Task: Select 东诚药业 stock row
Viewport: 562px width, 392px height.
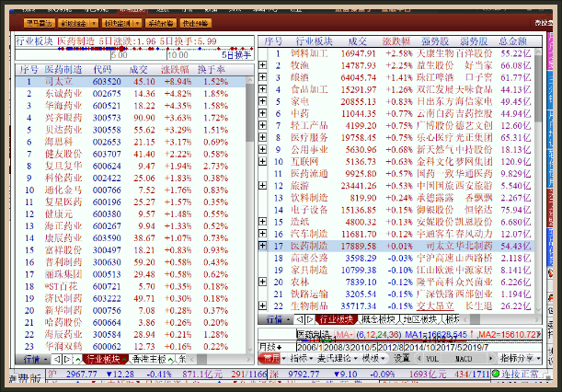Action: click(131, 94)
